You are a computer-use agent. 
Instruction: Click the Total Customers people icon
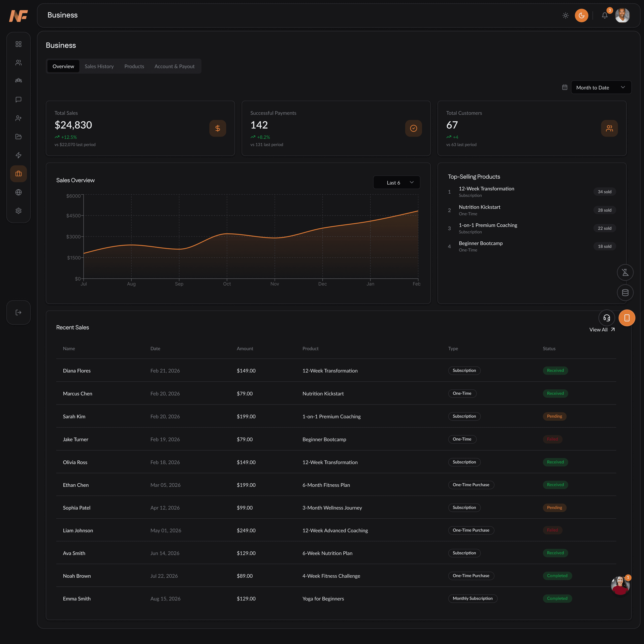(x=609, y=128)
